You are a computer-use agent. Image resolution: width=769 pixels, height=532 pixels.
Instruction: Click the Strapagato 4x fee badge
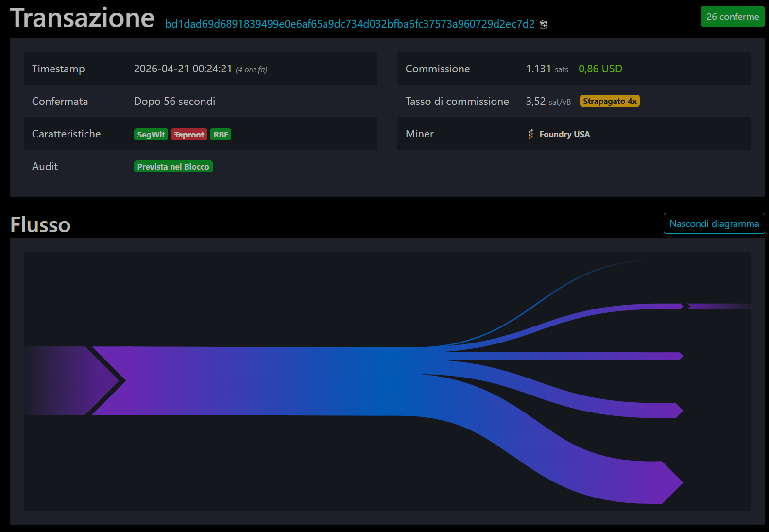(x=610, y=101)
